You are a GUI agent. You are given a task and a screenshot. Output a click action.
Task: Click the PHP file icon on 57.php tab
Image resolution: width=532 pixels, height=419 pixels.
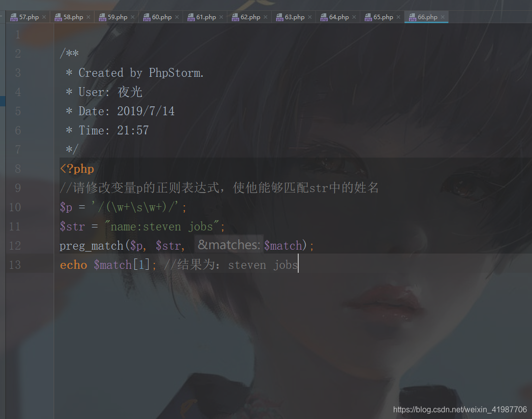14,17
